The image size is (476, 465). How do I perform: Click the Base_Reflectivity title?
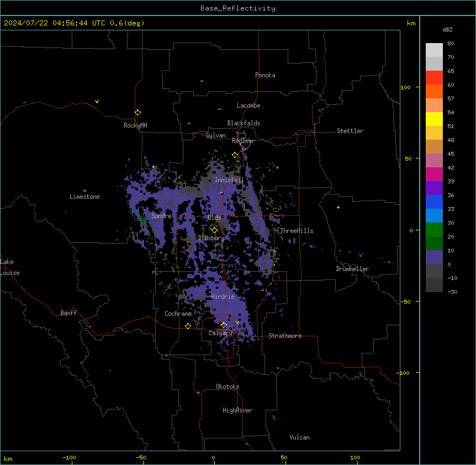[x=238, y=8]
